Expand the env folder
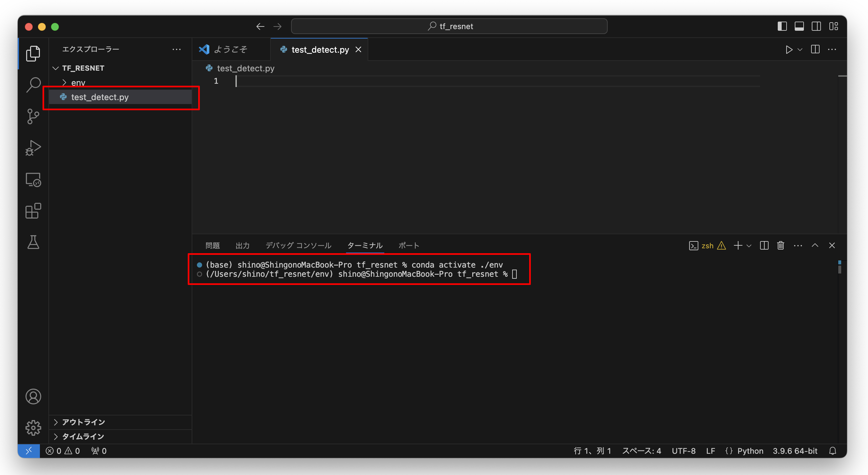The width and height of the screenshot is (868, 475). pyautogui.click(x=78, y=82)
